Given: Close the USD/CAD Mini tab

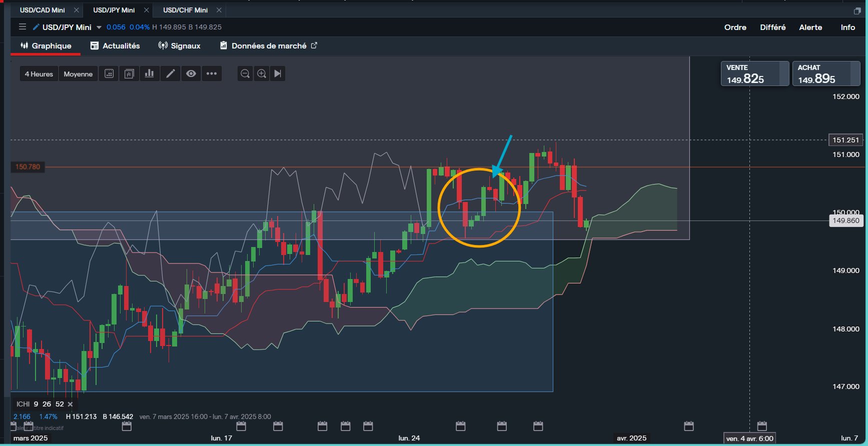Looking at the screenshot, I should tap(76, 10).
